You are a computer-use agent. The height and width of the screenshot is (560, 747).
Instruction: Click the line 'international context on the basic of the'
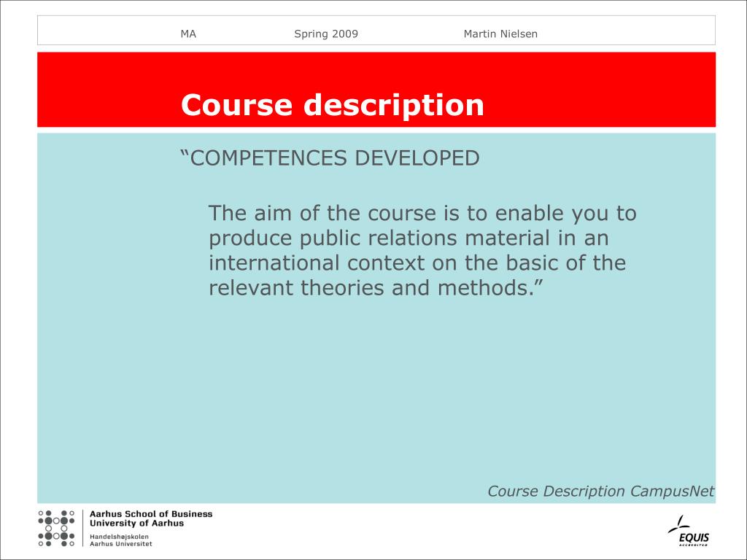point(417,262)
